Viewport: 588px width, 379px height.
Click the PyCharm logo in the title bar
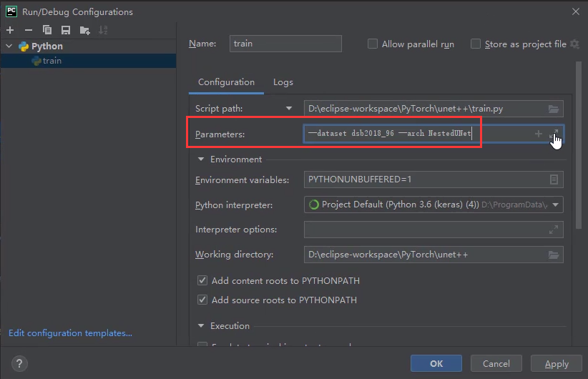(x=11, y=11)
